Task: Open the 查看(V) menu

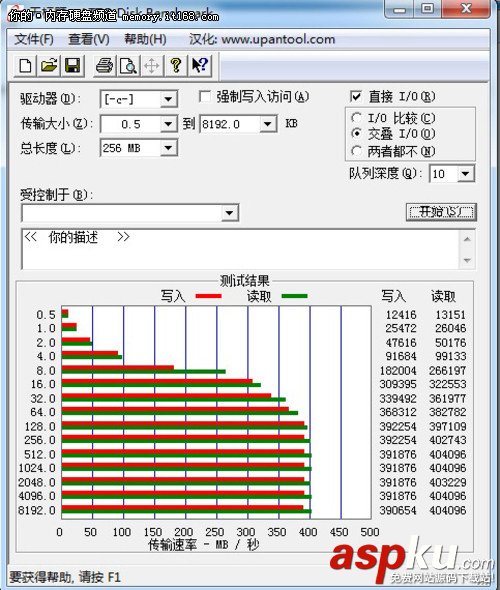Action: tap(89, 39)
